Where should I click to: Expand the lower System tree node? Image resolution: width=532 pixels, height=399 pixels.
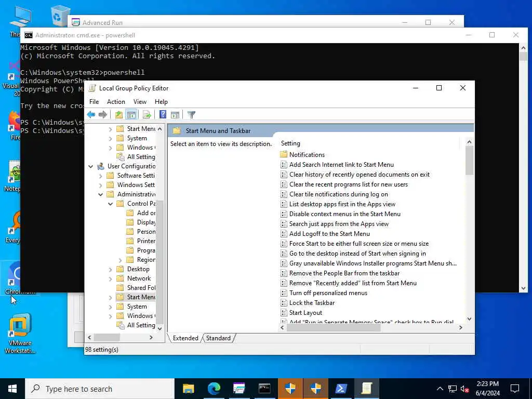click(x=110, y=307)
